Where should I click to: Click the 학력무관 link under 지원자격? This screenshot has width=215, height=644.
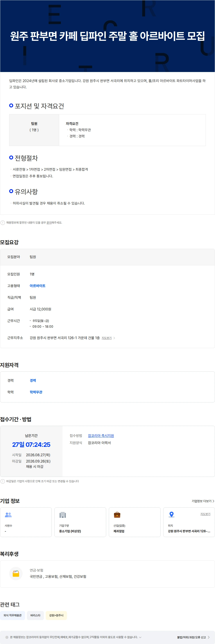[36, 392]
